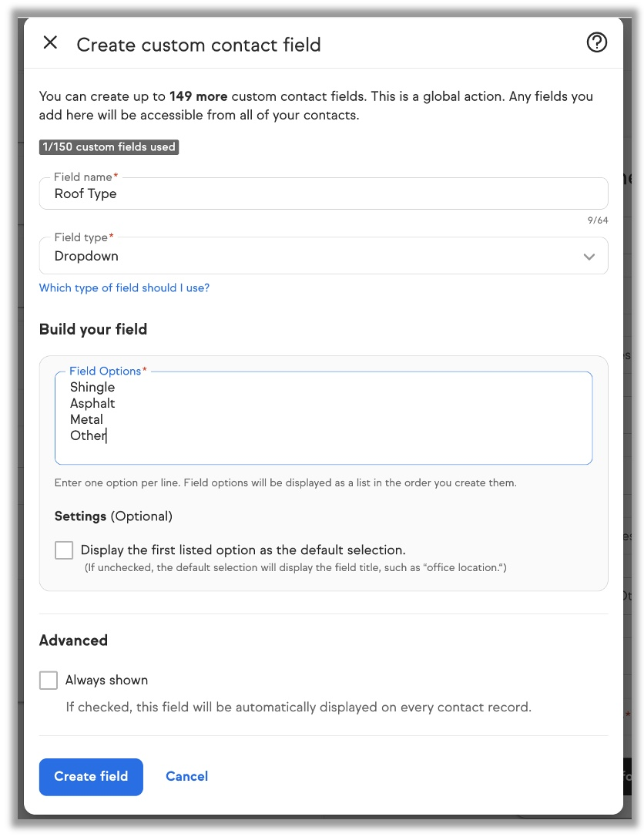
Task: Click the Build your field heading
Action: tap(93, 329)
